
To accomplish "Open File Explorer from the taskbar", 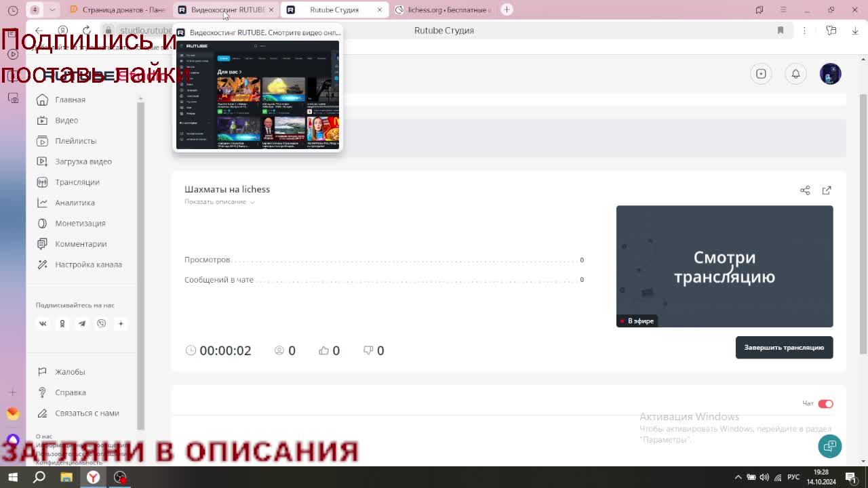I will click(66, 477).
